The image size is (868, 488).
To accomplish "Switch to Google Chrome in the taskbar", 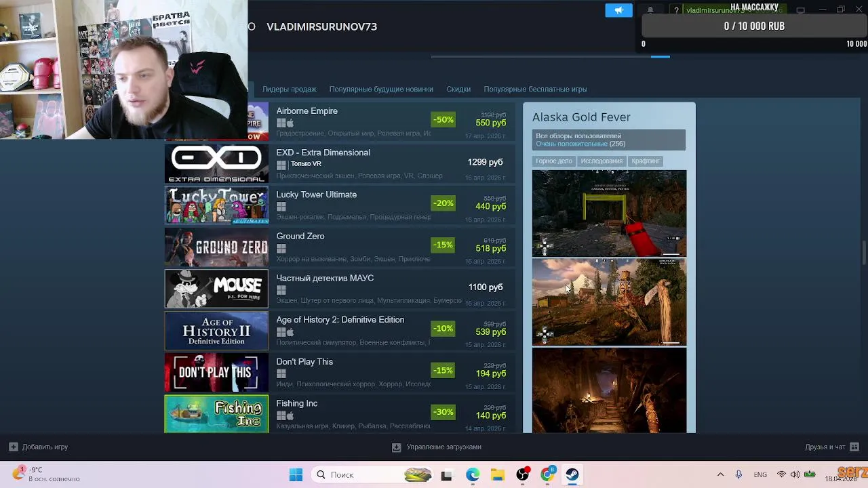I will [x=548, y=474].
